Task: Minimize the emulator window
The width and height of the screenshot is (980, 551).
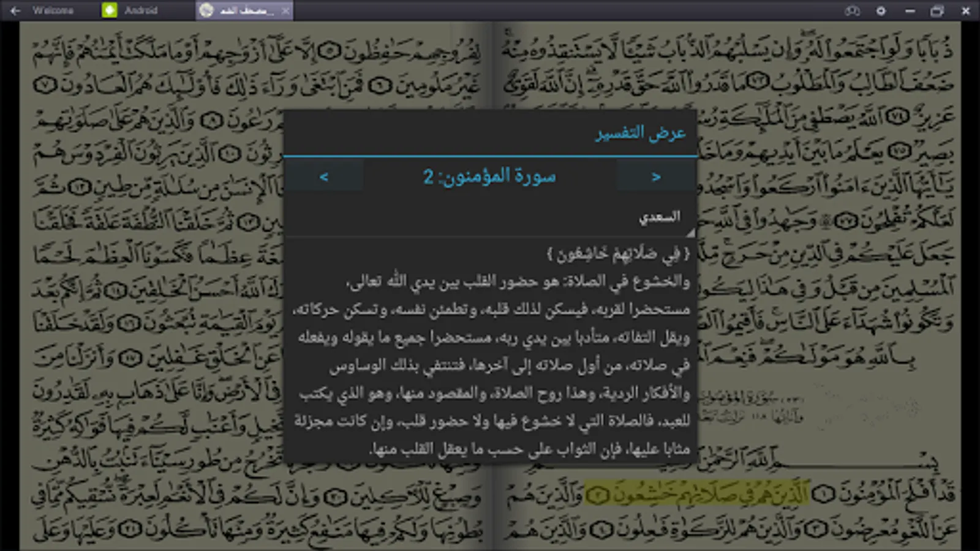Action: 910,10
